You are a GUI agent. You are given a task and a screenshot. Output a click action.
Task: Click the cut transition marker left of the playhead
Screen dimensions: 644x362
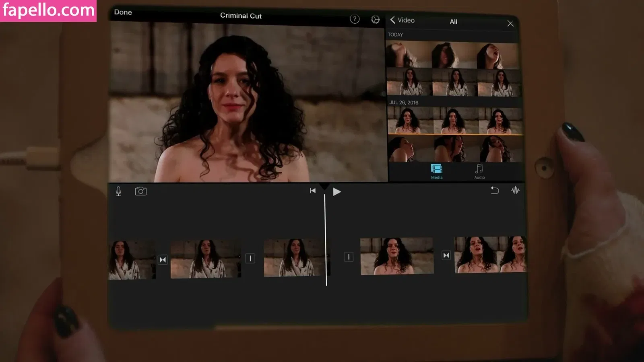250,258
